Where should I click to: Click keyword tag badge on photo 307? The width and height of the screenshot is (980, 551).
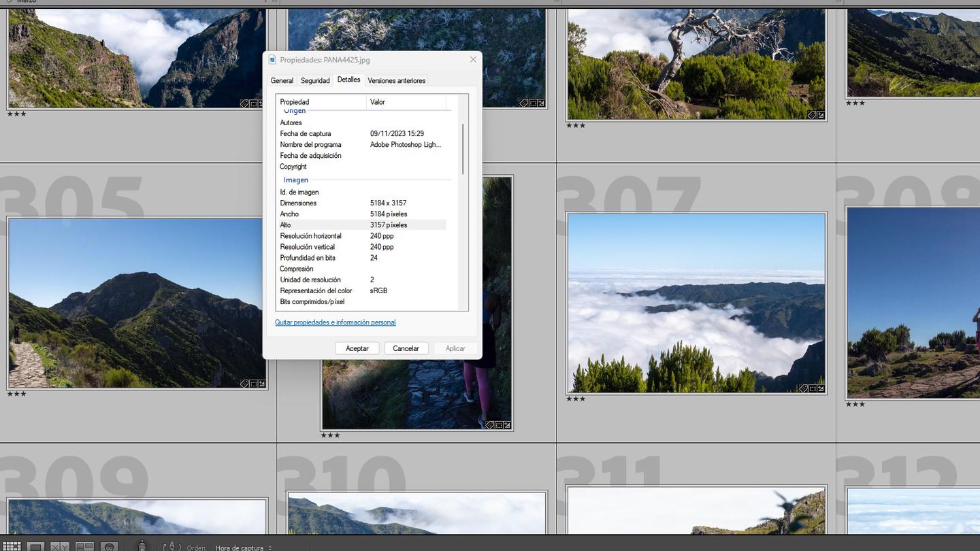[803, 388]
